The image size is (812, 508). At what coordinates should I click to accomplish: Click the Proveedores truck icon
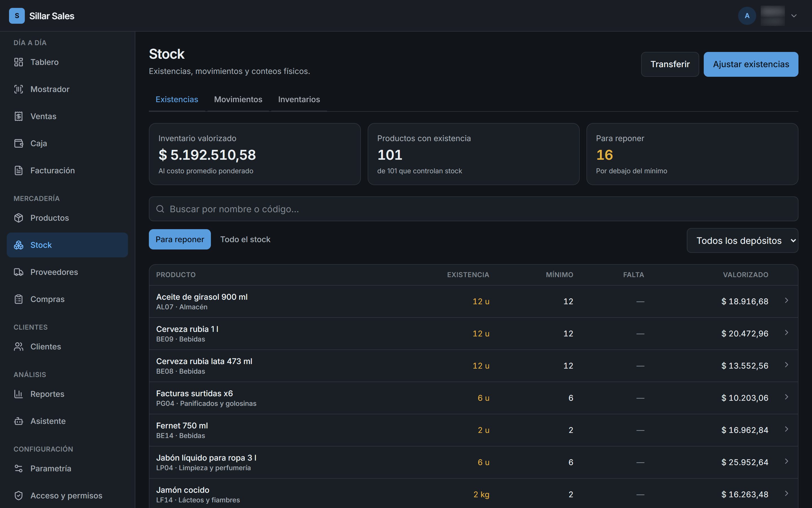pyautogui.click(x=18, y=272)
